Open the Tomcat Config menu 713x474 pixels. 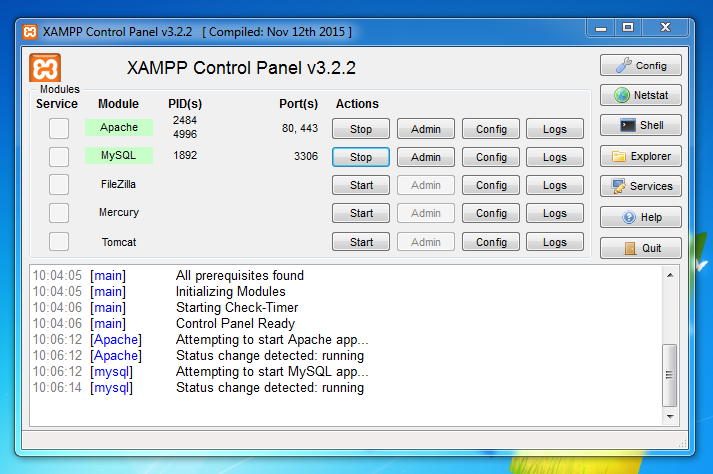point(491,242)
